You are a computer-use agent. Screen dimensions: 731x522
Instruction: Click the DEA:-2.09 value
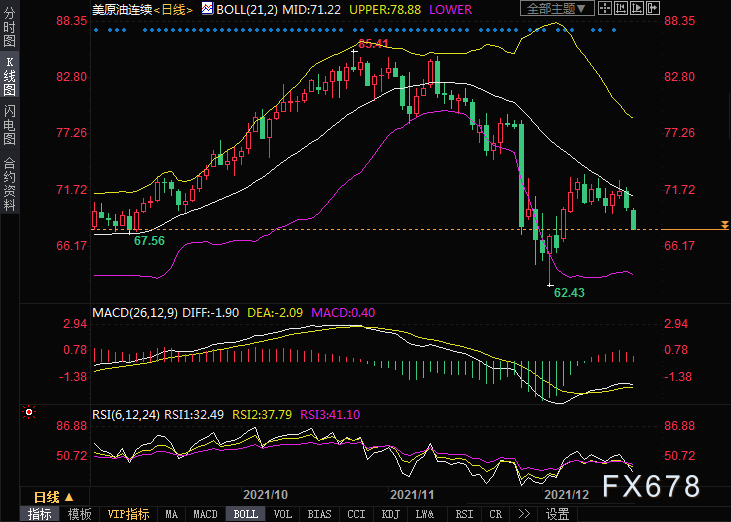[x=275, y=312]
